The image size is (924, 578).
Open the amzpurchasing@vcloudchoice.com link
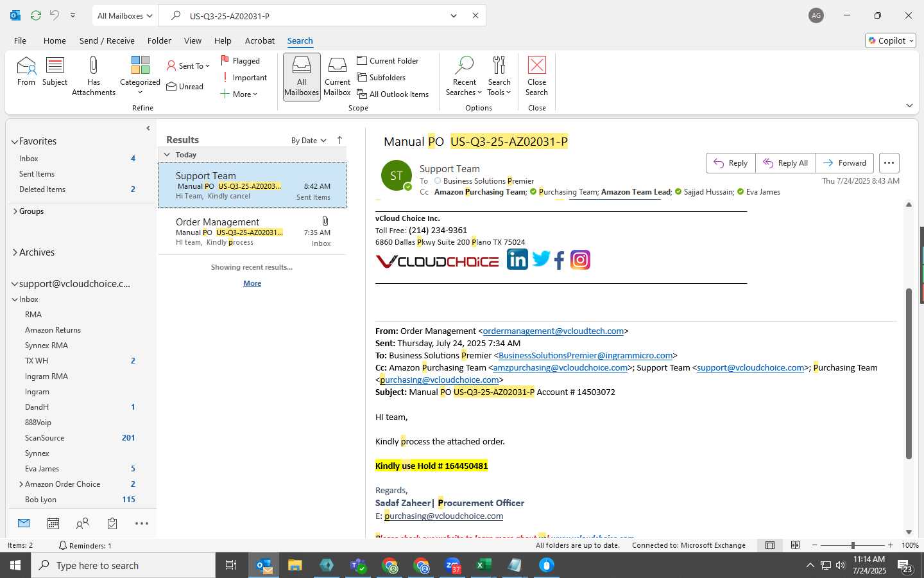(560, 367)
